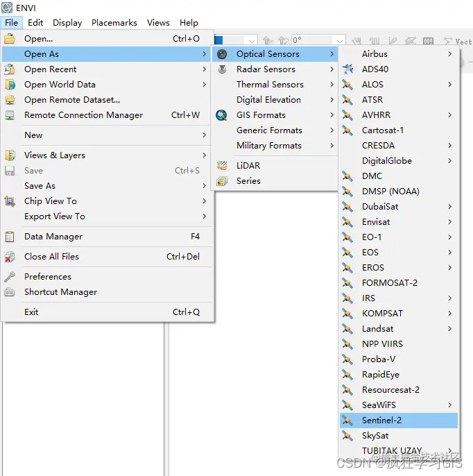The height and width of the screenshot is (476, 473).
Task: Expand the New submenu arrow
Action: click(205, 135)
